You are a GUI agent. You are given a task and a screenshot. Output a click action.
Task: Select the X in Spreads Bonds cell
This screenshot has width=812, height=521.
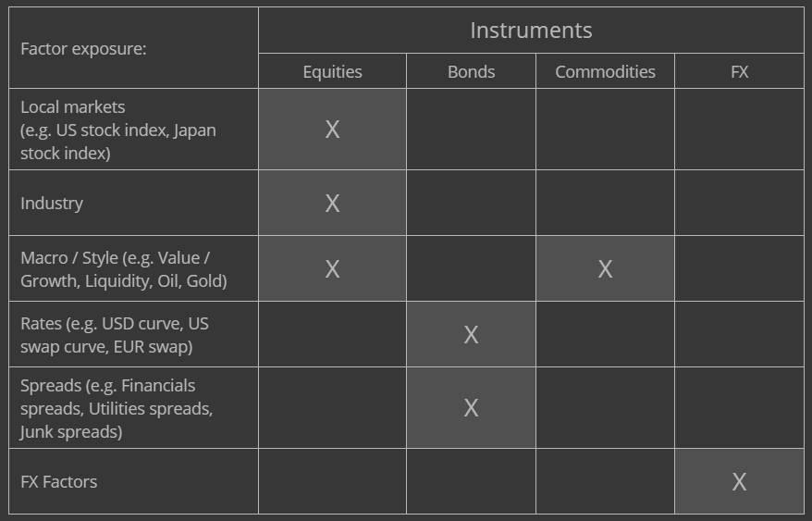pos(471,408)
